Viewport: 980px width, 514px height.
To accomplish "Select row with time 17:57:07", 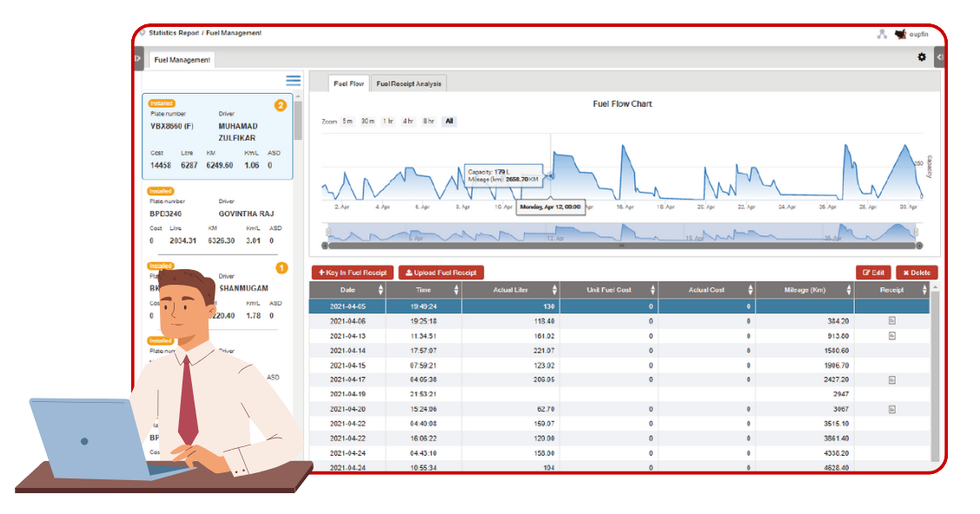I will coord(619,351).
